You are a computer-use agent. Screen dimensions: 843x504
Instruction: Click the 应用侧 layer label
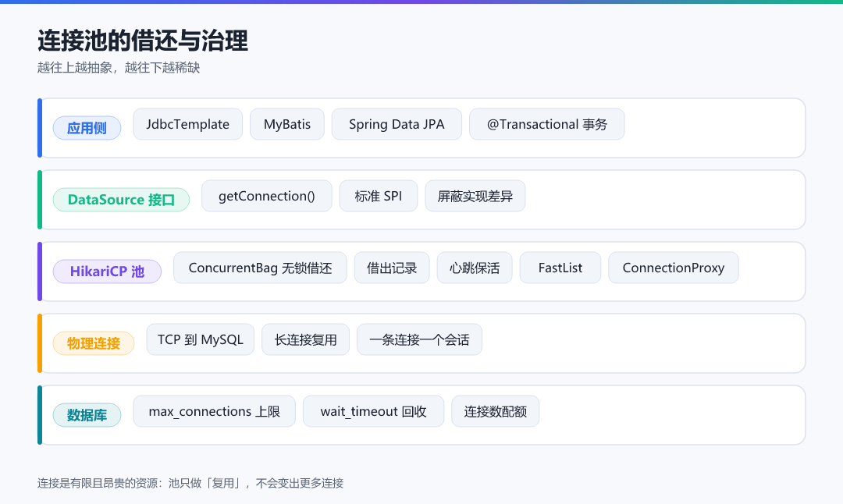(x=87, y=129)
